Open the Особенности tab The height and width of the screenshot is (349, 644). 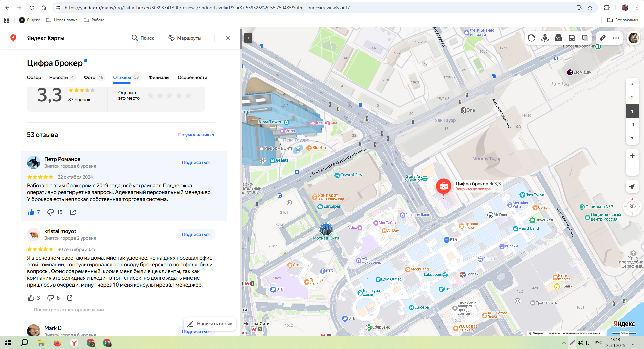click(192, 77)
